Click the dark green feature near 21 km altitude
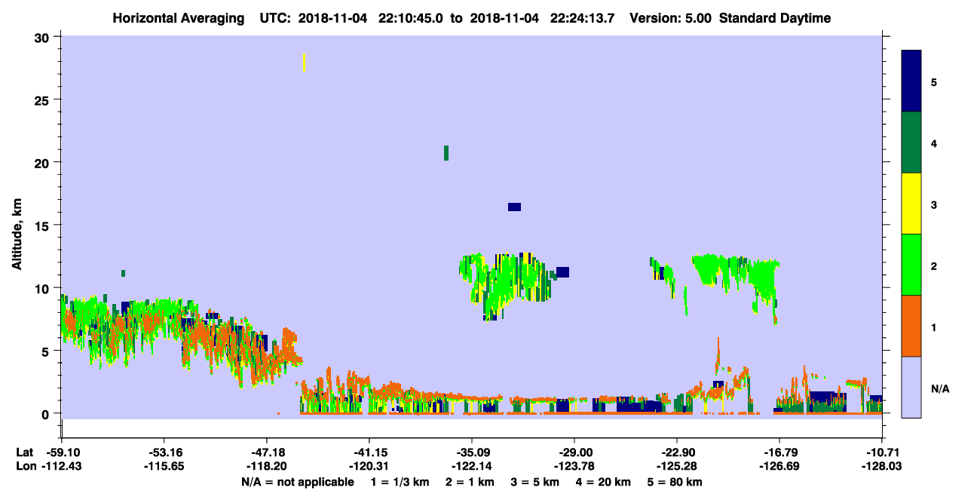Image resolution: width=980 pixels, height=503 pixels. (x=446, y=153)
